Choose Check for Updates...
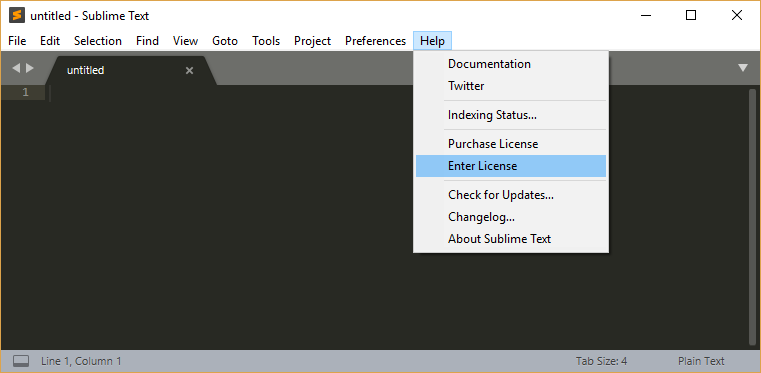The height and width of the screenshot is (373, 761). 511,195
